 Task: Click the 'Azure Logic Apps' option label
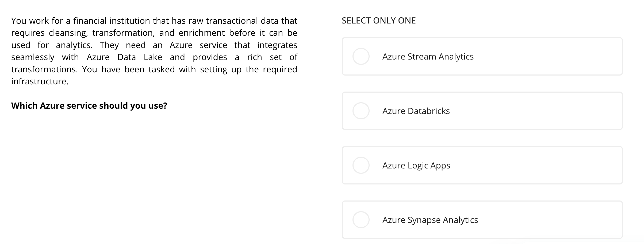point(416,166)
